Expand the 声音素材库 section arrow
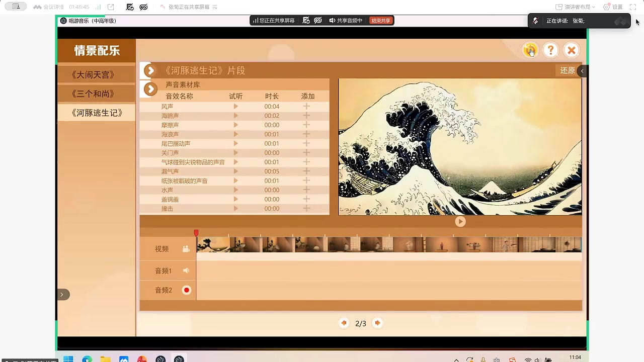The height and width of the screenshot is (362, 644). pyautogui.click(x=150, y=89)
